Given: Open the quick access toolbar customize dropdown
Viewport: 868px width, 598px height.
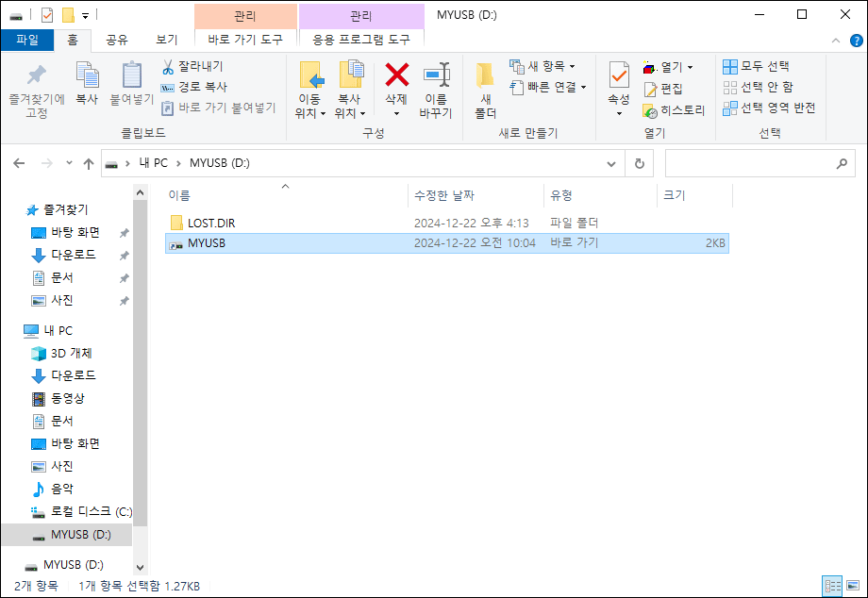Looking at the screenshot, I should 85,15.
